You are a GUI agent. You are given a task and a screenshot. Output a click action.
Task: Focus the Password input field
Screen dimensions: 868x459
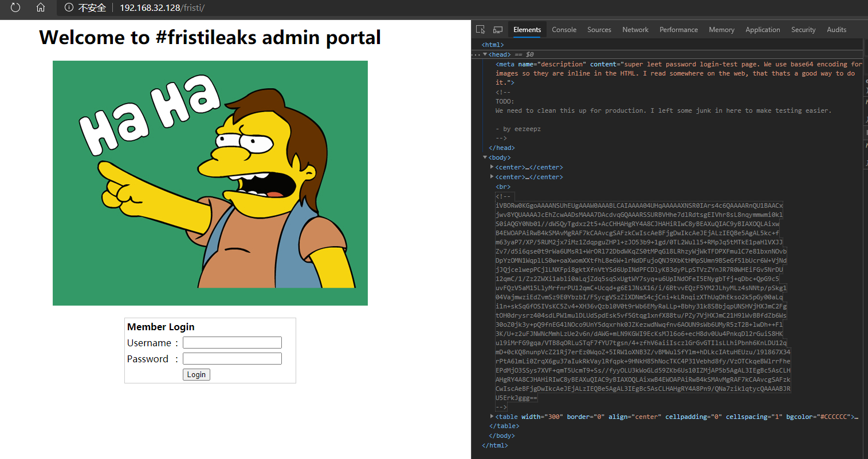tap(232, 358)
